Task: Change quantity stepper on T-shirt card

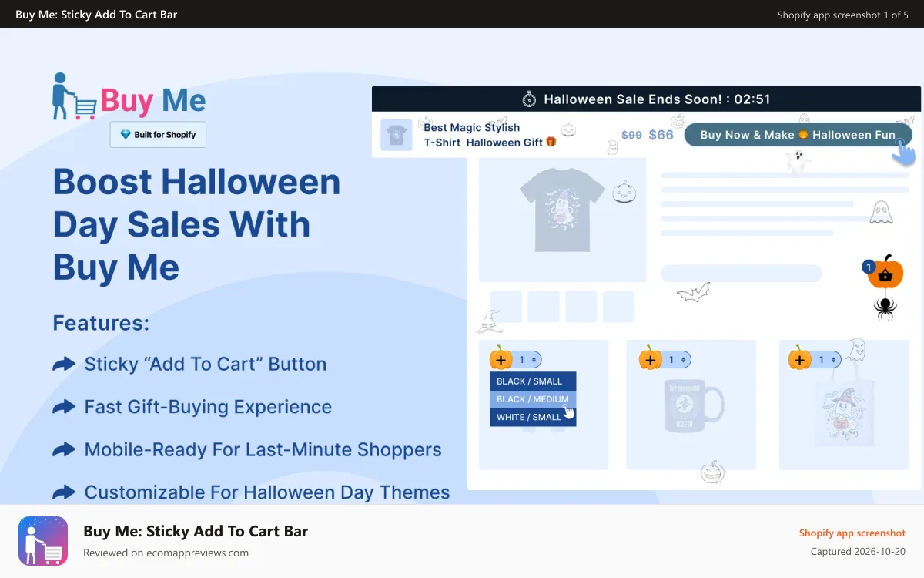Action: (x=527, y=360)
